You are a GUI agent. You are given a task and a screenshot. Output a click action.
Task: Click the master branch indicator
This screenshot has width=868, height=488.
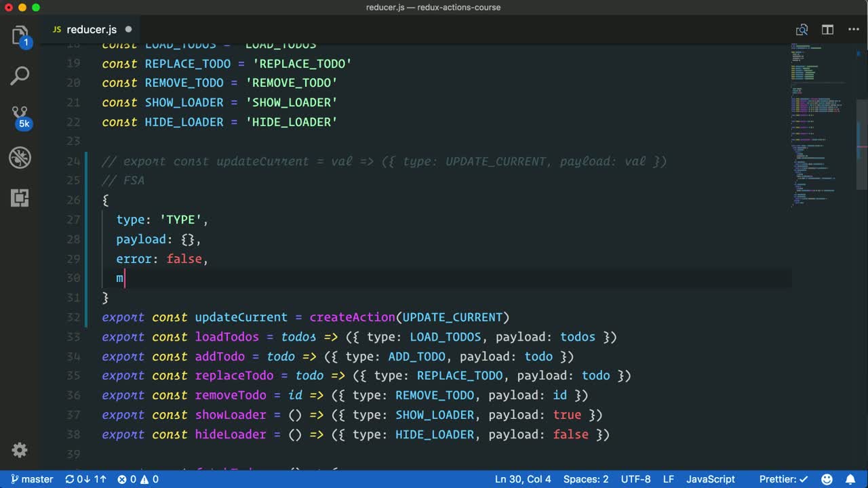coord(32,479)
